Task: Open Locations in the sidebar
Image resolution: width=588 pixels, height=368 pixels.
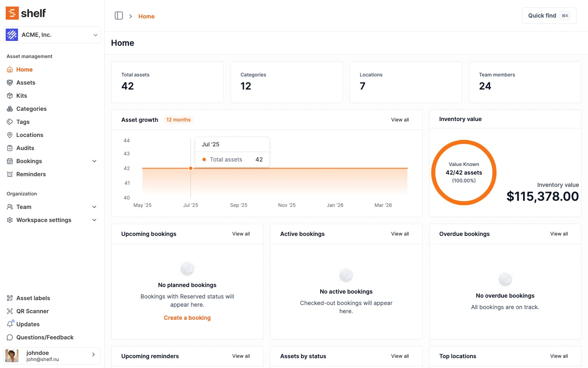Action: pos(29,135)
